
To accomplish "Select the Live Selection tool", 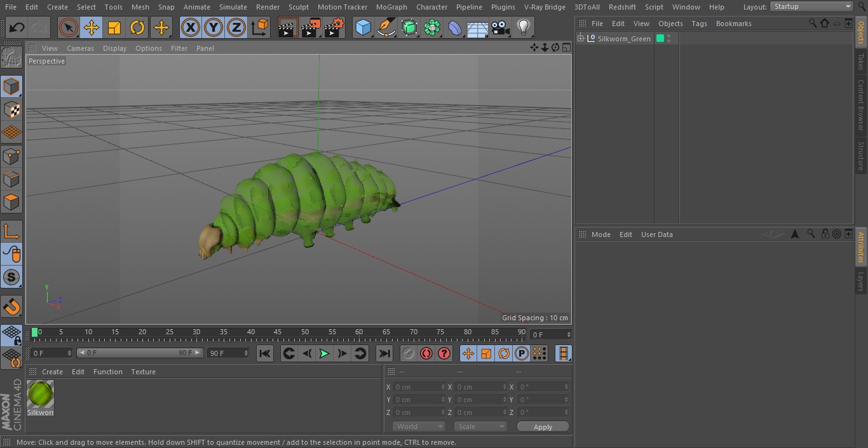I will pyautogui.click(x=69, y=27).
